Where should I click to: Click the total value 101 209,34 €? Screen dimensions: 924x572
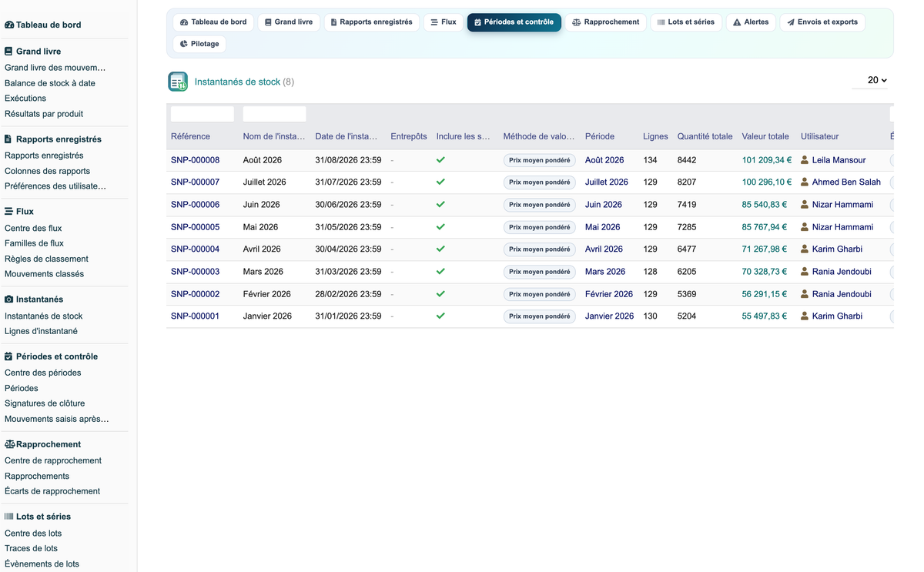767,160
